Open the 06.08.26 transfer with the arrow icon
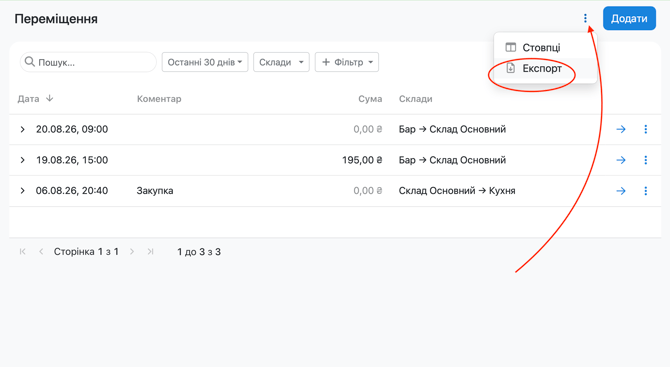670x367 pixels. 621,191
